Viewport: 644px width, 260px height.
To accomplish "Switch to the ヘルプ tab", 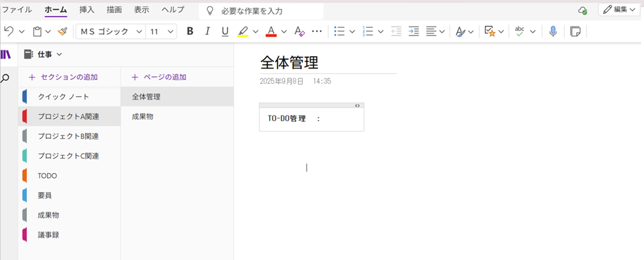I will click(173, 10).
